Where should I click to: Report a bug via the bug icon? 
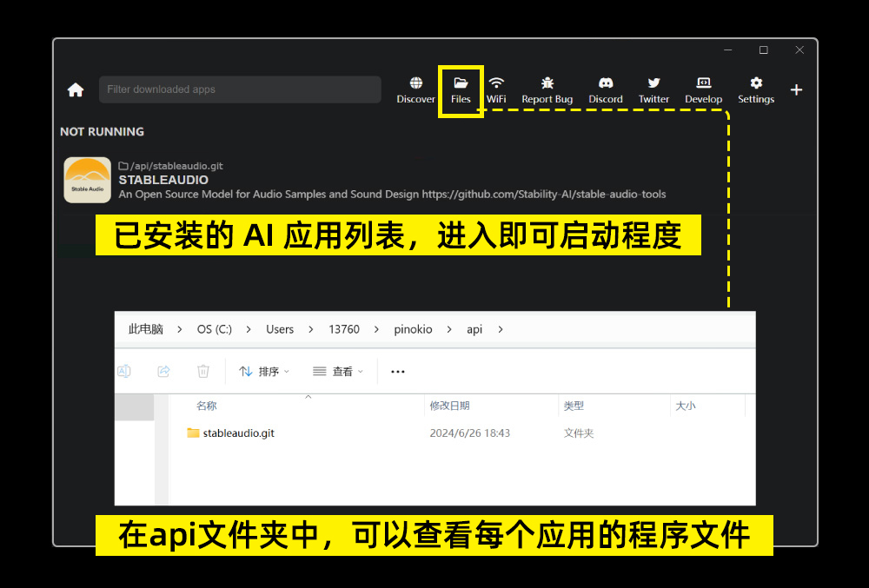[x=547, y=84]
